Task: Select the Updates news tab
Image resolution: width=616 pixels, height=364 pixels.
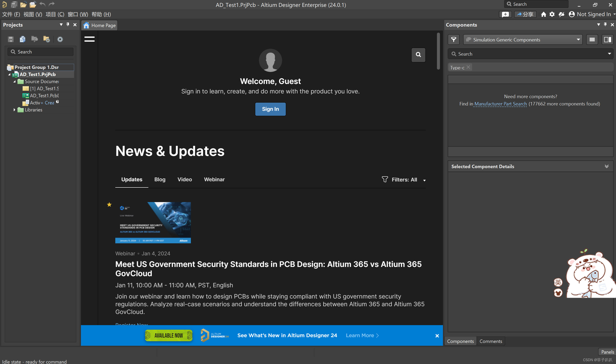Action: pos(132,179)
